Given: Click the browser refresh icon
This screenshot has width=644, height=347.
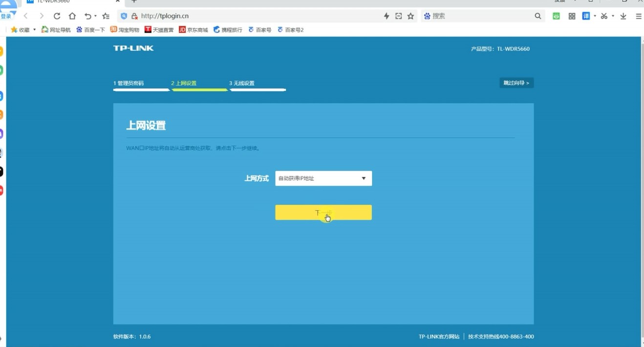Looking at the screenshot, I should tap(57, 16).
